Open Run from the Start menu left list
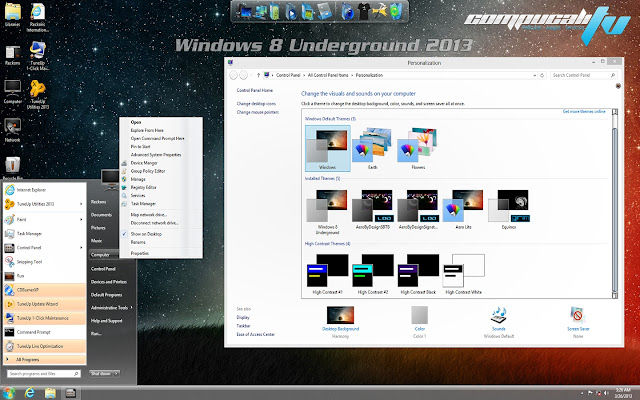 [44, 276]
